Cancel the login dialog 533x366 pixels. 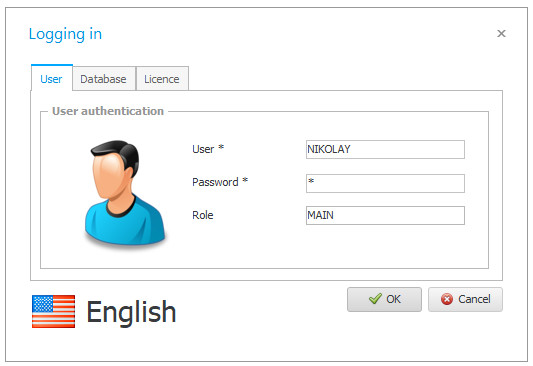click(x=465, y=299)
